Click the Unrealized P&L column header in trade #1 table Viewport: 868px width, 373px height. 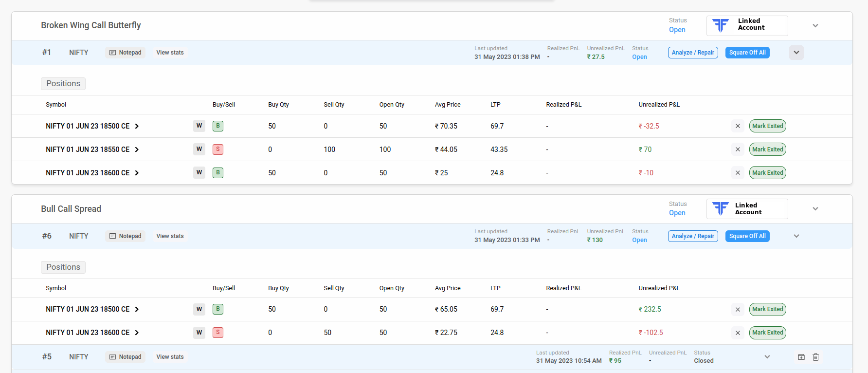click(x=659, y=105)
